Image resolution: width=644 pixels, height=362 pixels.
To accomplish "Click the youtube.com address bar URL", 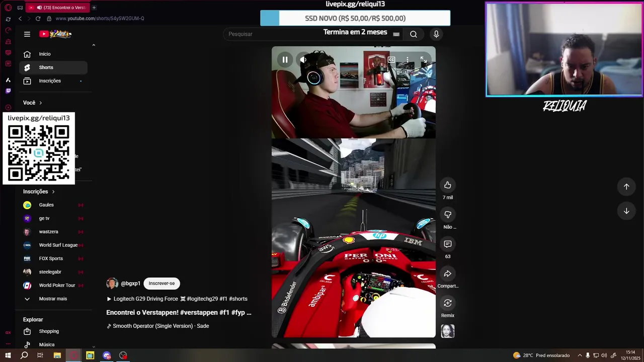I will (100, 19).
